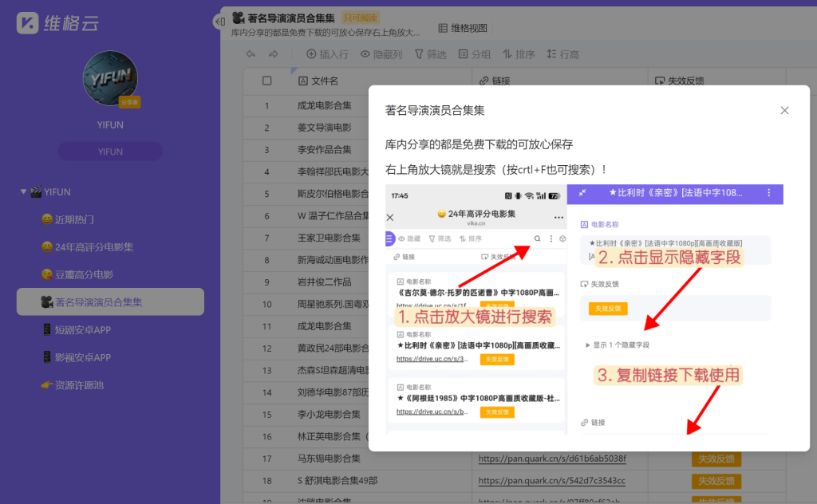
Task: Click 失效反馈 button in row 18
Action: 716,481
